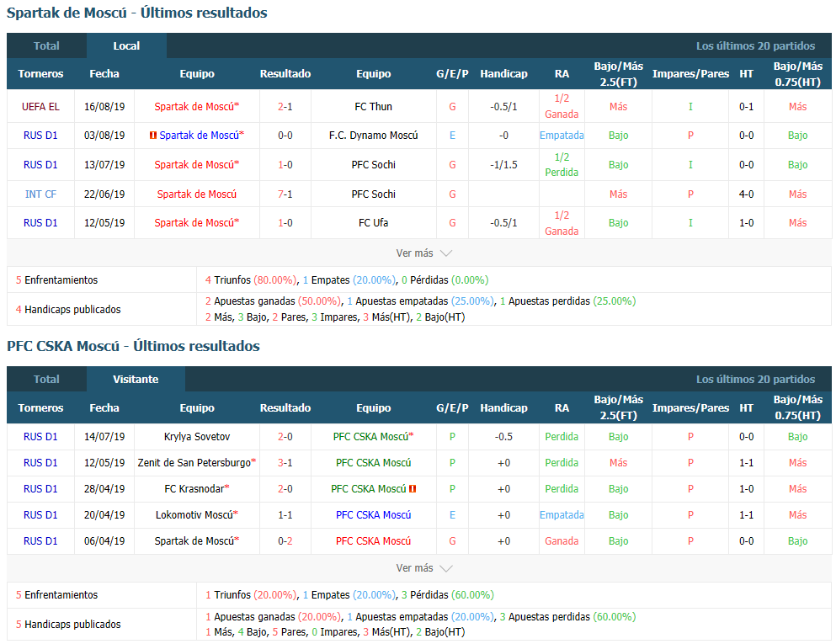Click the -0.5 handicap in the Krylya Sovetov row

tap(503, 437)
